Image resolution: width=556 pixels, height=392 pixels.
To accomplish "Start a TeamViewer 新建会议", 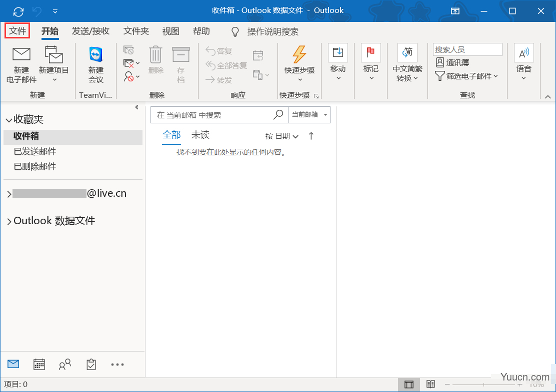I will pyautogui.click(x=95, y=64).
